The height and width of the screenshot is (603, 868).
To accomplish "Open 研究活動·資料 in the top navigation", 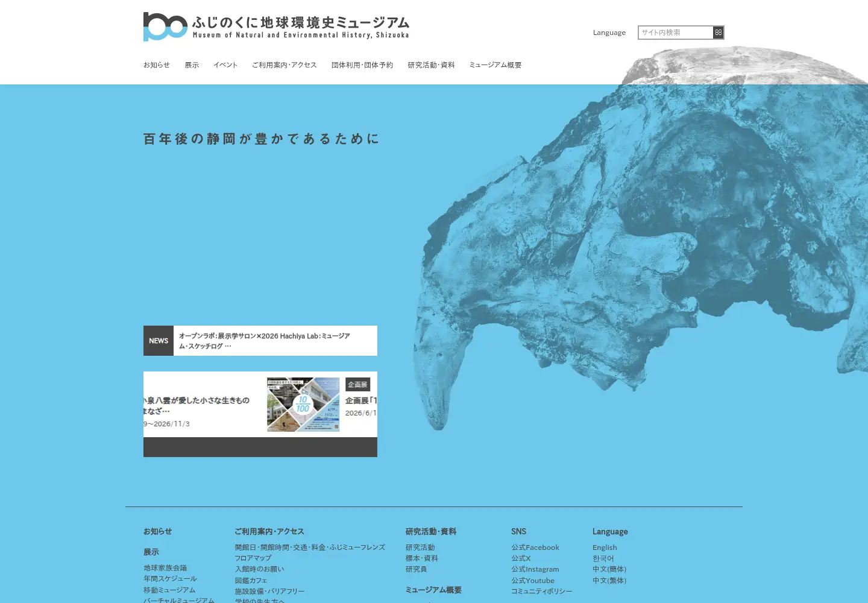I will click(x=431, y=65).
